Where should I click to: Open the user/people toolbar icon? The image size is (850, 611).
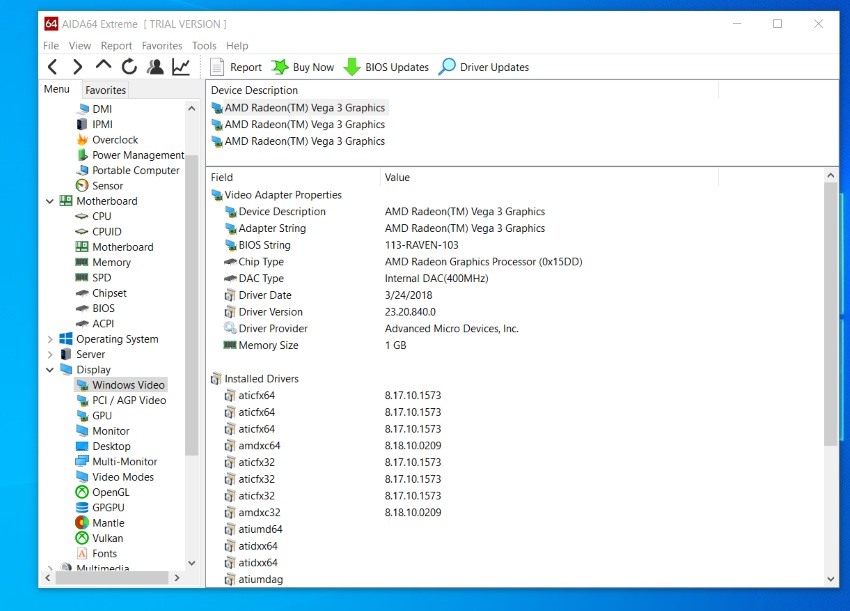point(155,67)
